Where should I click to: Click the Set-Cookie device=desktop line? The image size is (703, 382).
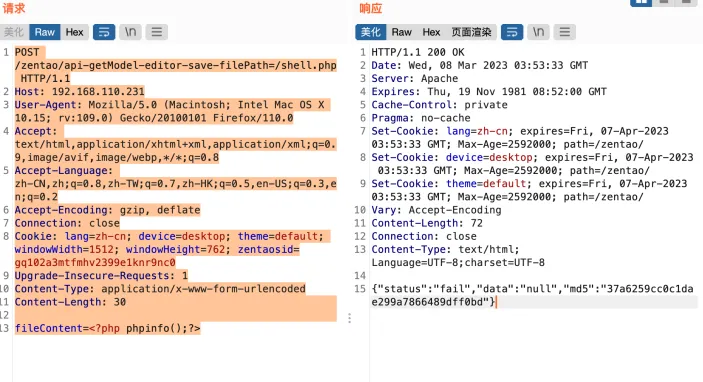tap(532, 164)
